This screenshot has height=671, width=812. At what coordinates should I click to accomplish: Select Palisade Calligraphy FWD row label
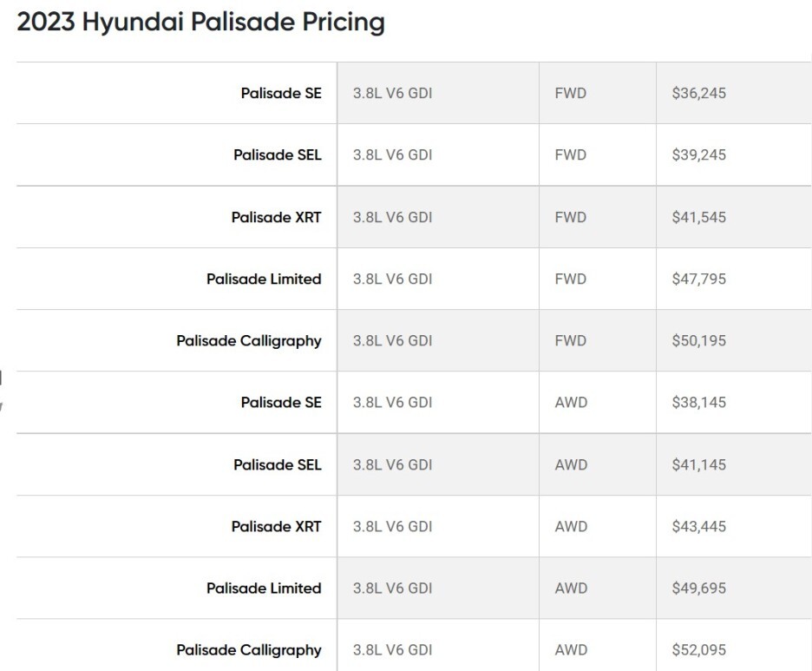pyautogui.click(x=249, y=341)
